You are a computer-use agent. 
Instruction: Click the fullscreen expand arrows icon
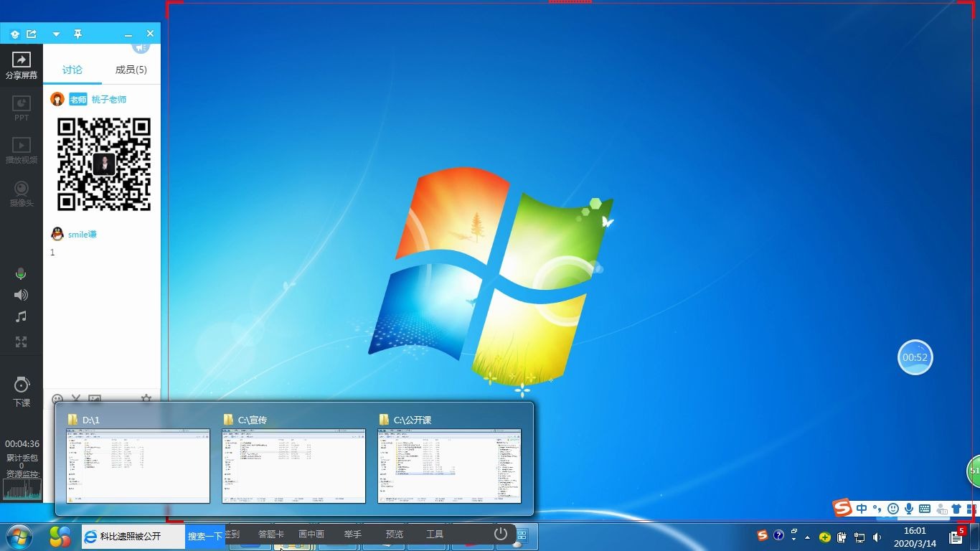[x=22, y=342]
